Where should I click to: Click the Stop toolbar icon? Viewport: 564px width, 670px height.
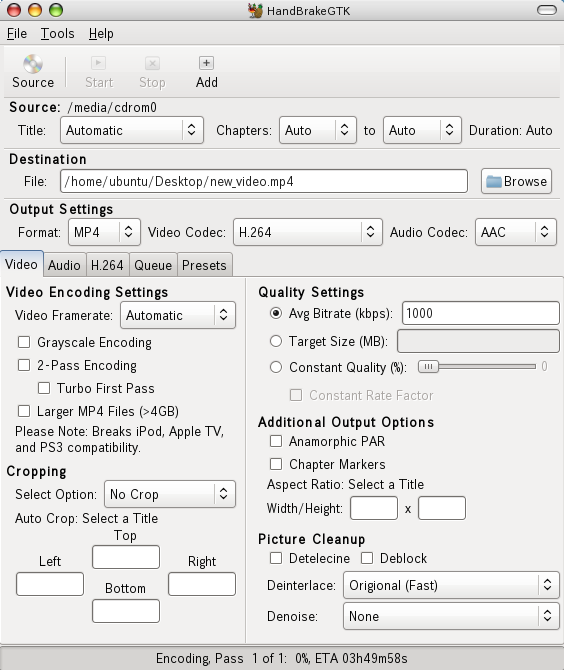pyautogui.click(x=152, y=63)
